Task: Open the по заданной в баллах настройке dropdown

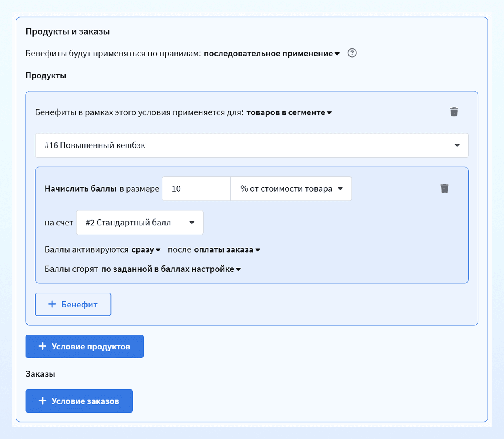Action: (171, 269)
